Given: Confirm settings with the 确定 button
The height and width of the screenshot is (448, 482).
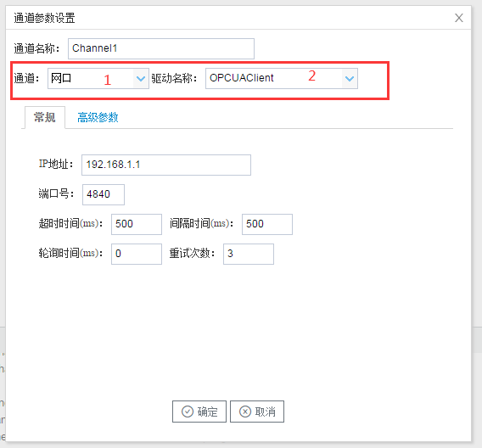Looking at the screenshot, I should [x=199, y=412].
